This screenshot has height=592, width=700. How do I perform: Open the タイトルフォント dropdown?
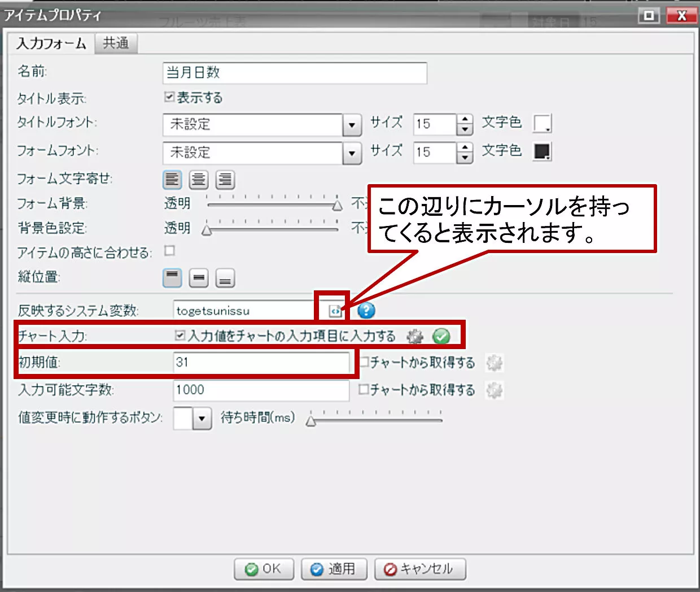tap(352, 125)
